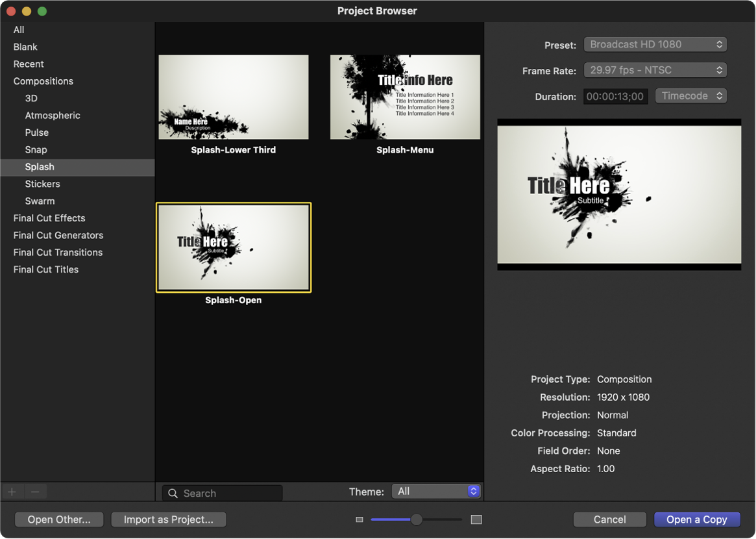Viewport: 756px width, 539px height.
Task: Click the search magnifier icon
Action: tap(173, 494)
